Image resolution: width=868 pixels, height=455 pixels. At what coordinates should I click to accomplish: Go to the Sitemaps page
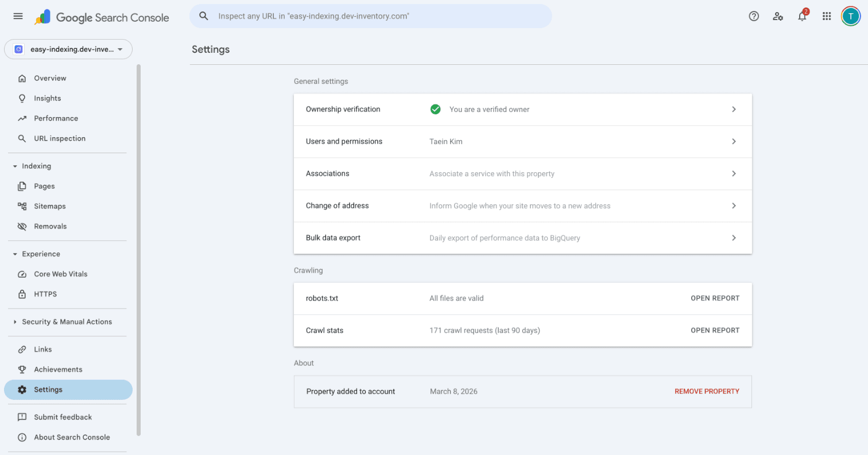coord(49,207)
